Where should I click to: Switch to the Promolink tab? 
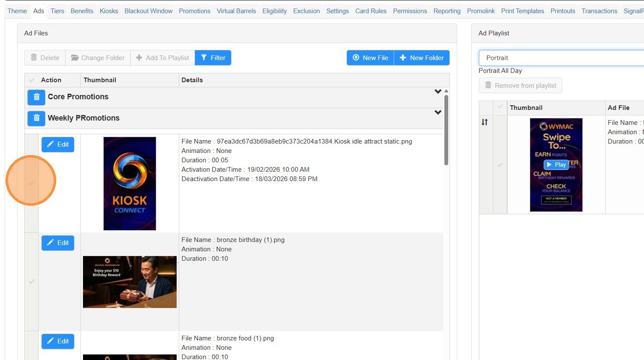[481, 11]
